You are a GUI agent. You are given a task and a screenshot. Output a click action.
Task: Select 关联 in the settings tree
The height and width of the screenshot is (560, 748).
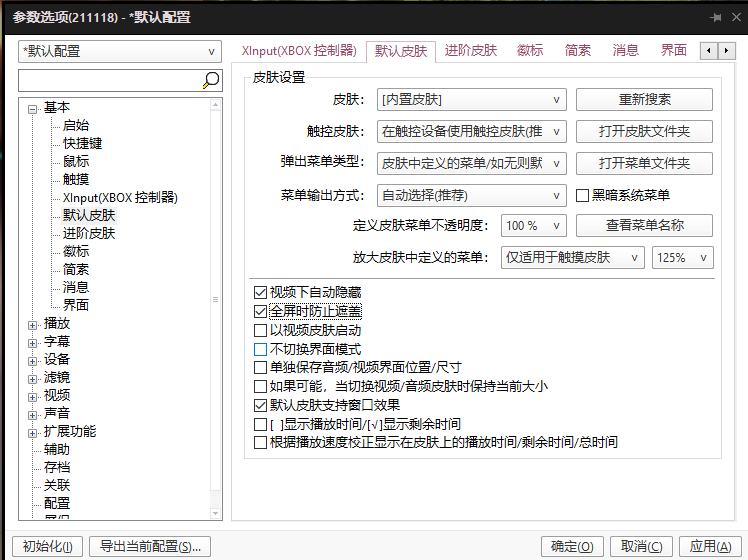tap(57, 486)
